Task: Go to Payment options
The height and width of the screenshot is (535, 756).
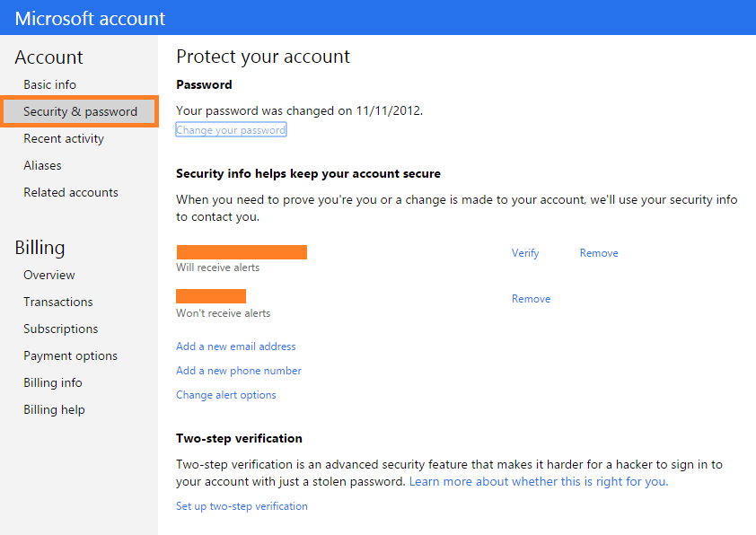Action: 70,356
